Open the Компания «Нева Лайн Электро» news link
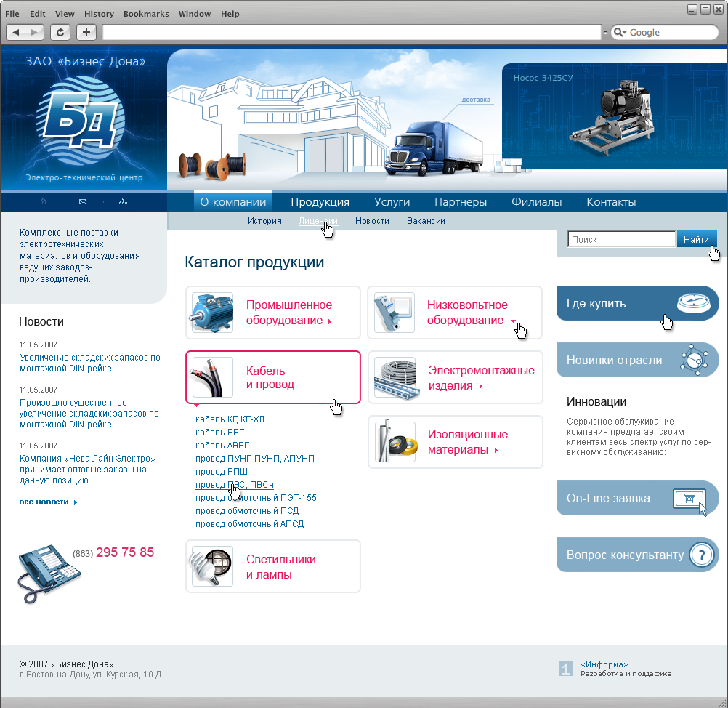This screenshot has width=728, height=708. 87,469
